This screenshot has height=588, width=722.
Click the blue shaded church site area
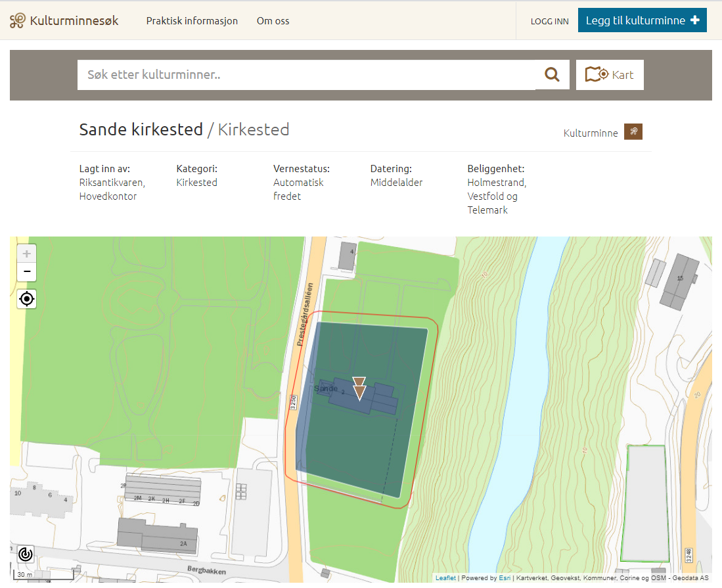[x=368, y=453]
